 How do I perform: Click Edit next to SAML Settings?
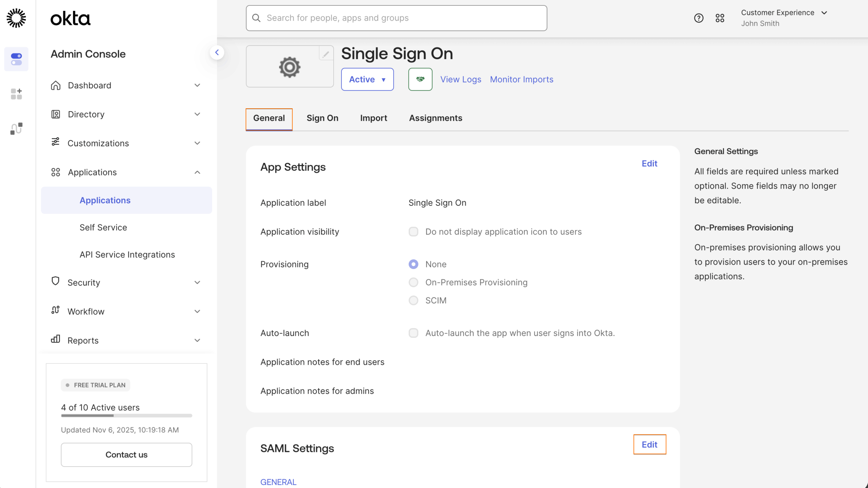coord(649,444)
